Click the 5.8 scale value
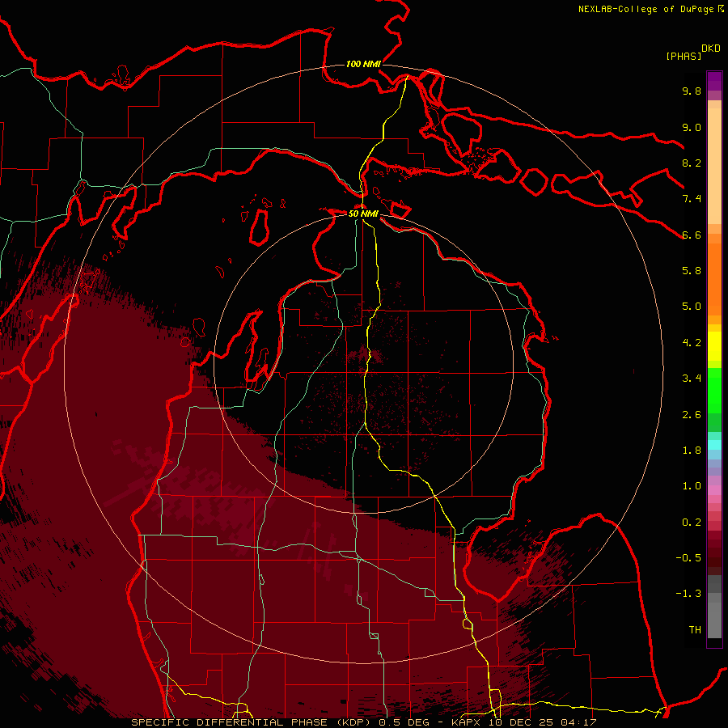This screenshot has width=728, height=728. [692, 271]
